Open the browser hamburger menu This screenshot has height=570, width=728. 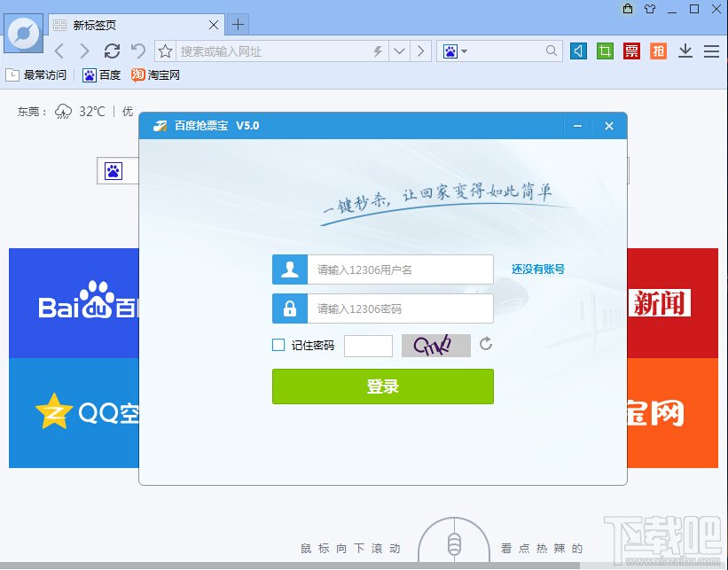coord(711,51)
